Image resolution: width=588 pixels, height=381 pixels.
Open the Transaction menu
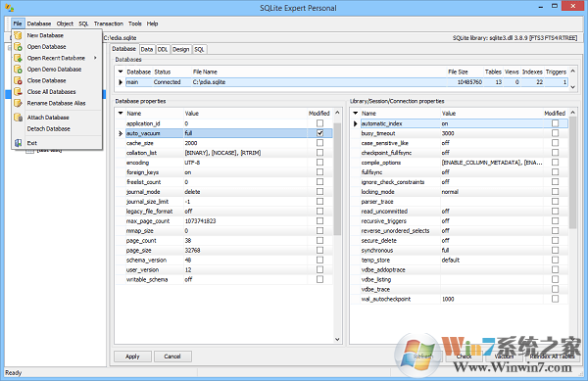[x=109, y=24]
